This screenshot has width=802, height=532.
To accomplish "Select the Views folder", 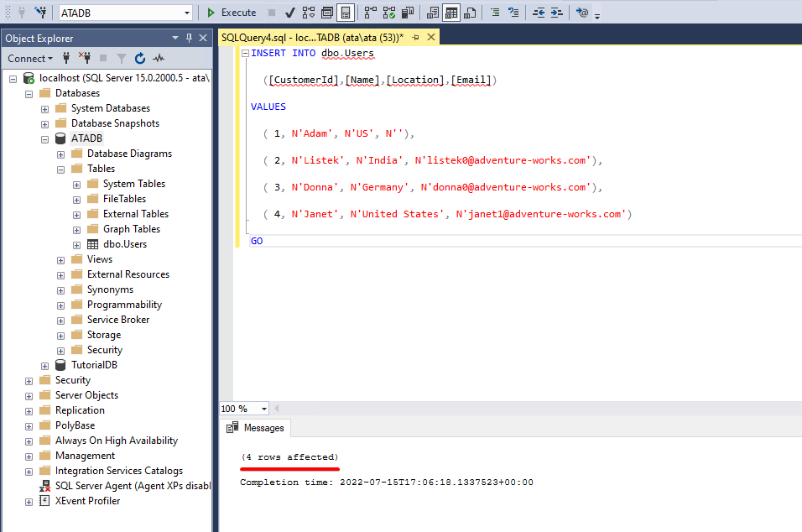I will 100,259.
